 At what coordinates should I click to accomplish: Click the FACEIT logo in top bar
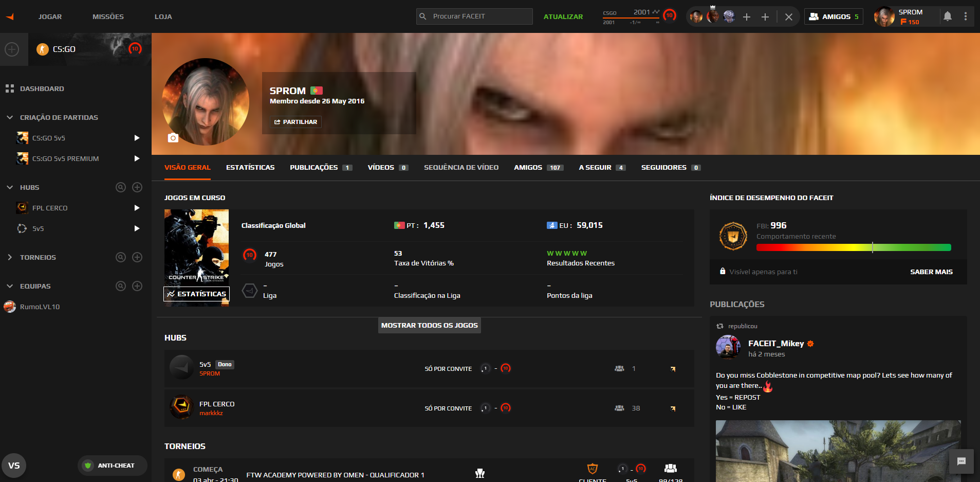coord(10,16)
